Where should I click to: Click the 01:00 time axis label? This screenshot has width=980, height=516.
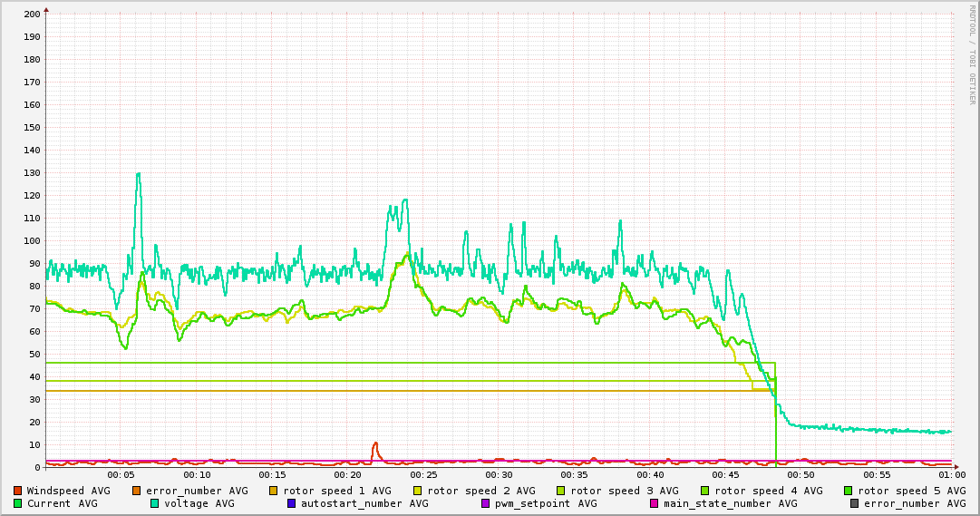pyautogui.click(x=951, y=474)
